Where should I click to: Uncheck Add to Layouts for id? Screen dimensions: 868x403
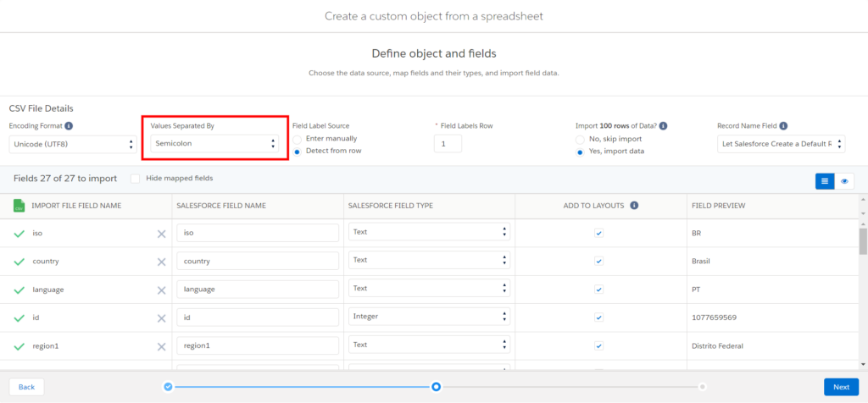click(598, 317)
